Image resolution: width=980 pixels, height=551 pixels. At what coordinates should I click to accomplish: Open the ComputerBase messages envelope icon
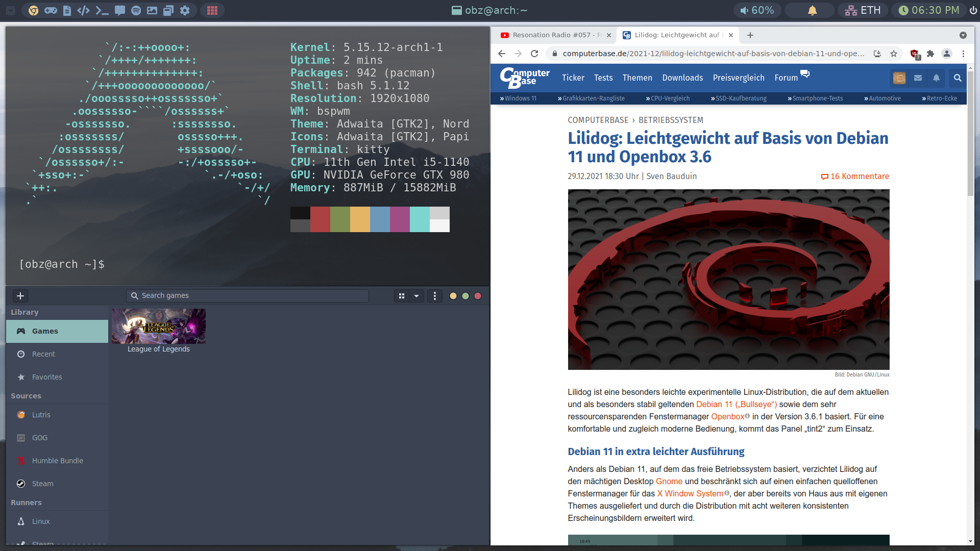click(x=918, y=78)
